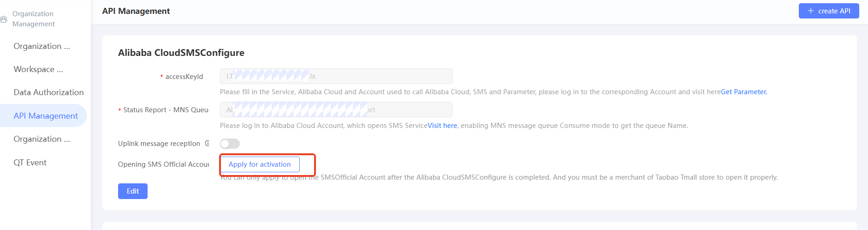Enable the Uplink message reception switch
Image resolution: width=868 pixels, height=230 pixels.
(x=230, y=144)
